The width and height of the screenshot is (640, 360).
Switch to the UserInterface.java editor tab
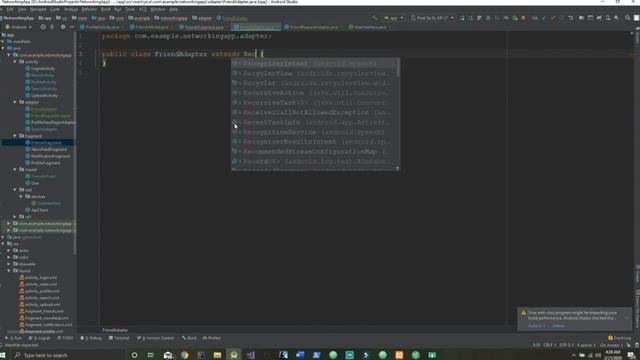pos(369,27)
